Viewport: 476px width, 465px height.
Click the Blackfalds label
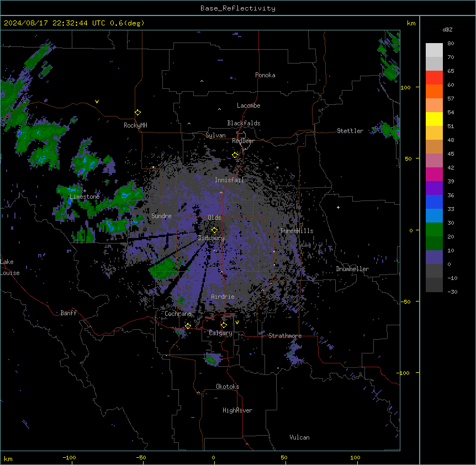pos(244,123)
